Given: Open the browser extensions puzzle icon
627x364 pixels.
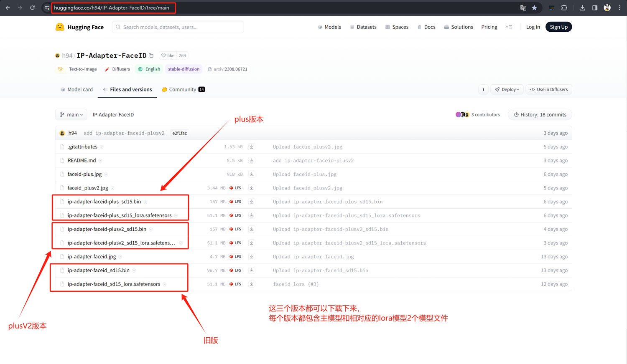Looking at the screenshot, I should (564, 8).
